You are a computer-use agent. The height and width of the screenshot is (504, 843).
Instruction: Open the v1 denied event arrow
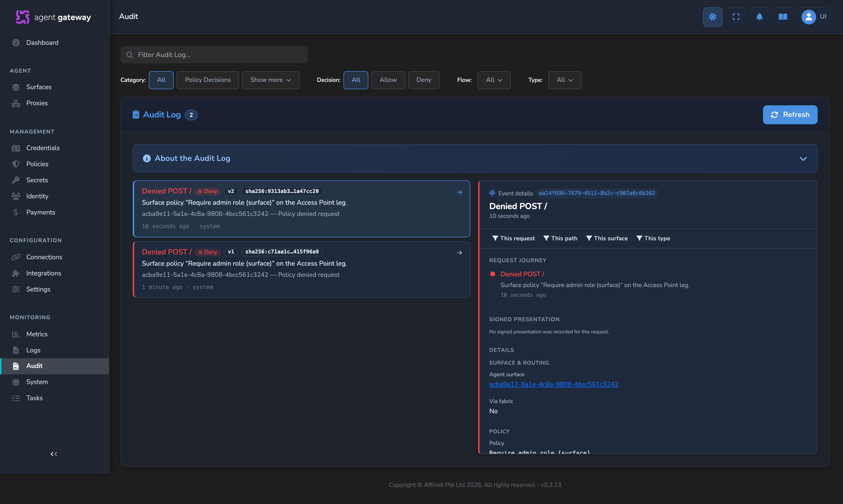pos(459,253)
